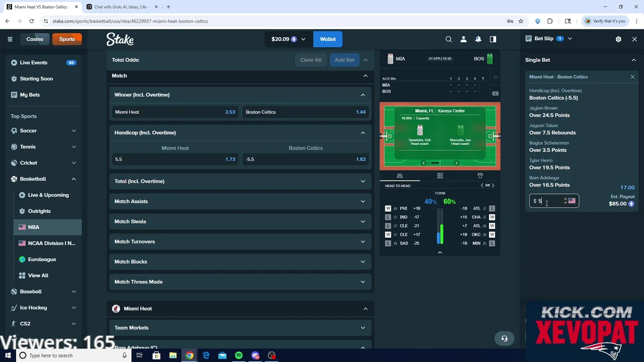The image size is (644, 362).
Task: Go to previous head-to-head stats page
Action: tap(482, 186)
